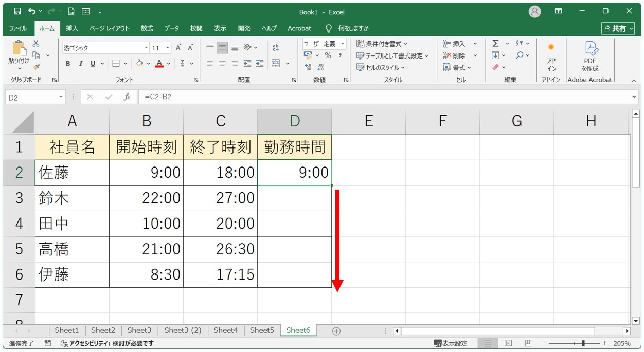Image resolution: width=644 pixels, height=352 pixels.
Task: Align text right in the cell
Action: click(235, 64)
